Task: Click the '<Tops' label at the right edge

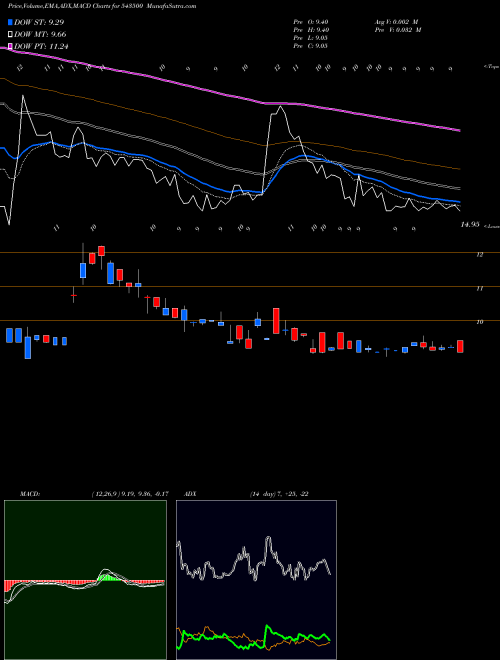Action: (x=491, y=67)
